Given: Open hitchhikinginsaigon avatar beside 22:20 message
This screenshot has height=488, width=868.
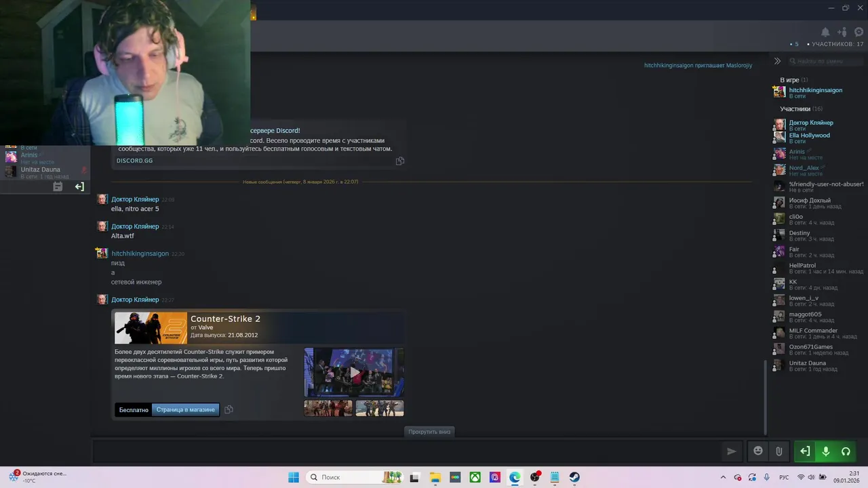Looking at the screenshot, I should point(102,253).
